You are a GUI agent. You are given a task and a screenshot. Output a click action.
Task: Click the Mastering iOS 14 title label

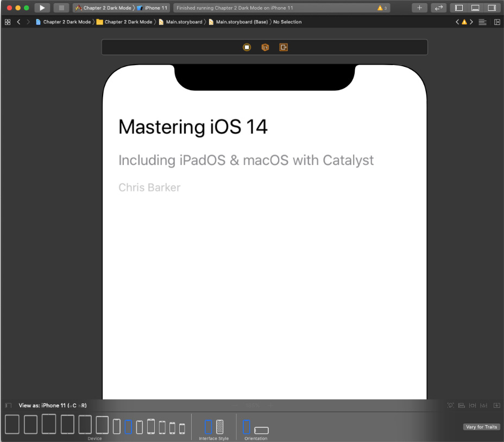point(193,127)
